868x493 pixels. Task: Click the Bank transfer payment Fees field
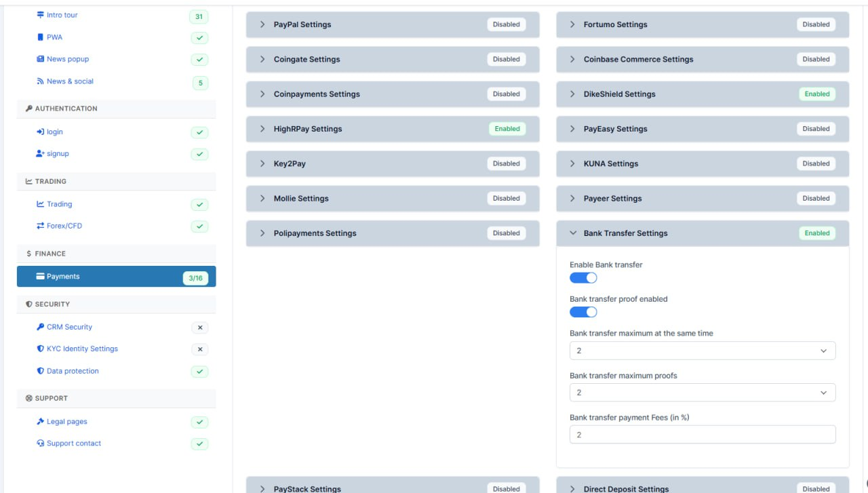[703, 435]
